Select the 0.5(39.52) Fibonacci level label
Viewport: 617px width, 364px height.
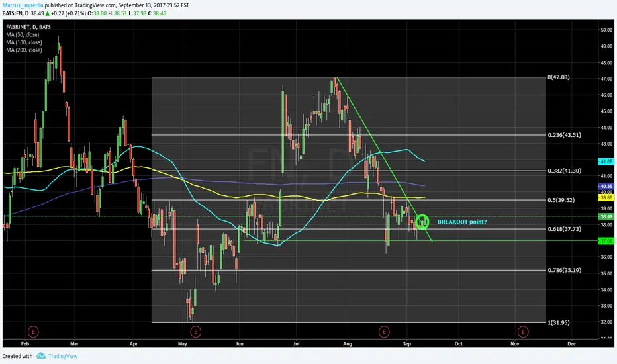pos(561,200)
